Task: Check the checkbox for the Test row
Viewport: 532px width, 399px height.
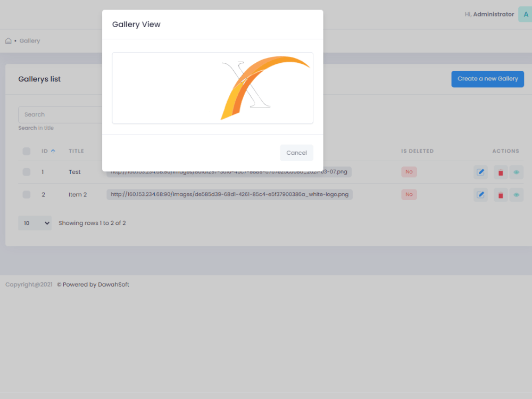Action: point(26,172)
